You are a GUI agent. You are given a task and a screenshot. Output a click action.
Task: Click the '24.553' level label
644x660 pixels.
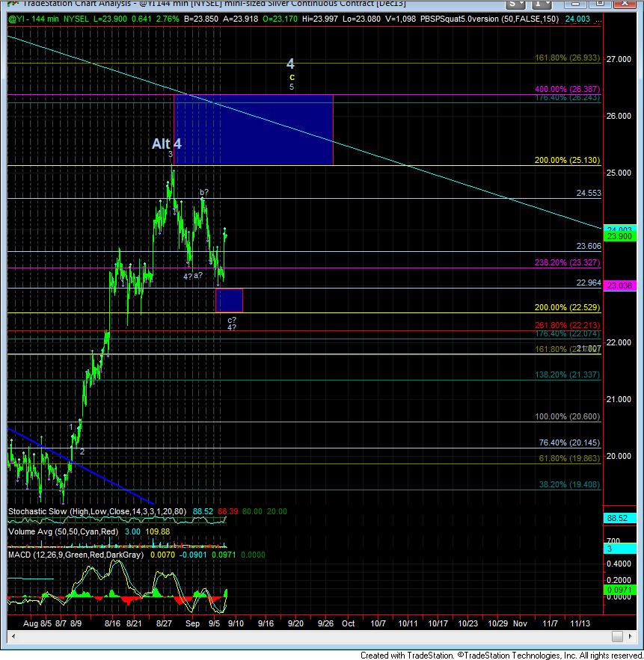589,193
